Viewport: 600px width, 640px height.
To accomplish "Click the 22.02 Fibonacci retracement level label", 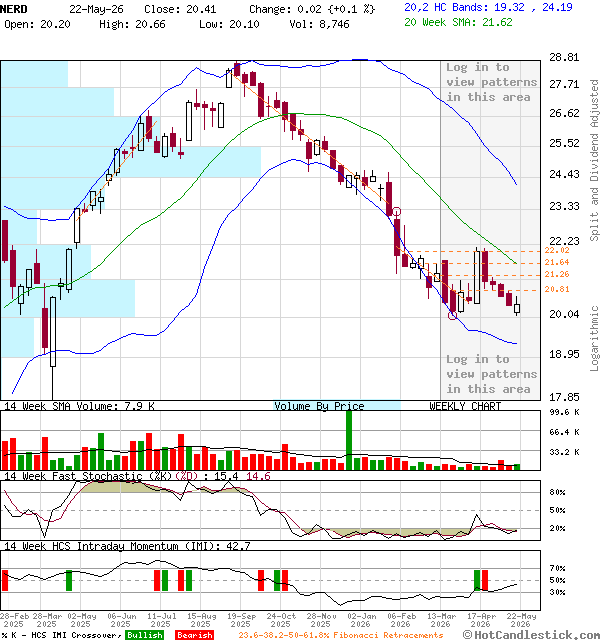I will [557, 250].
